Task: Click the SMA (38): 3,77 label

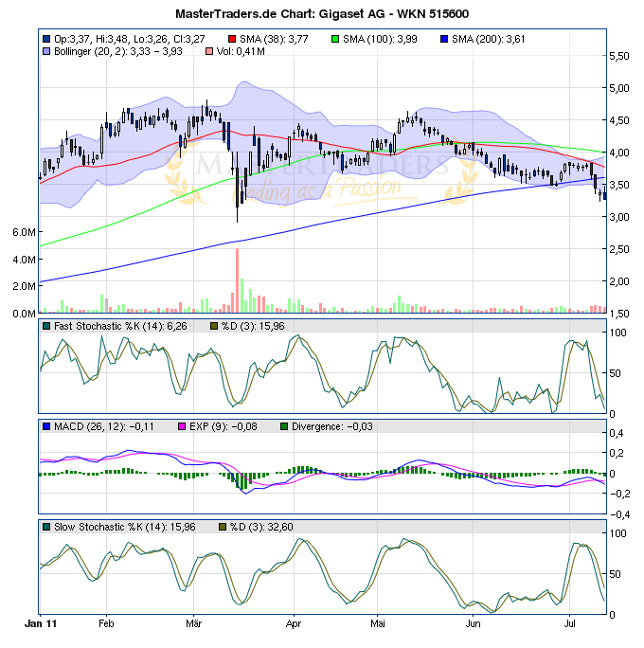Action: click(x=274, y=39)
